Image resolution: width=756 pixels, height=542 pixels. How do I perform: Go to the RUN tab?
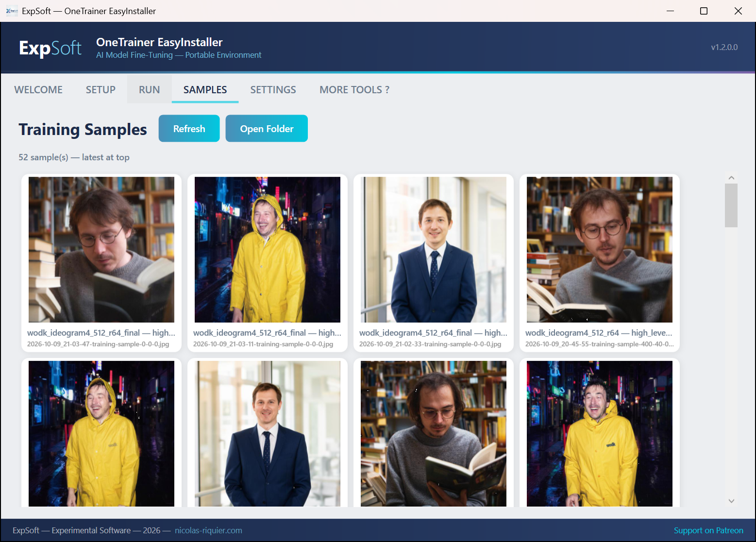(150, 90)
